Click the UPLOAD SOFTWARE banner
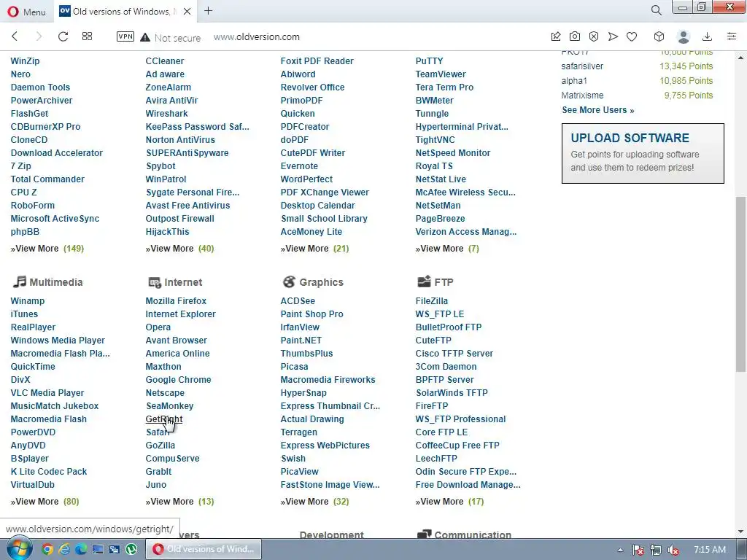747x560 pixels. tap(643, 153)
